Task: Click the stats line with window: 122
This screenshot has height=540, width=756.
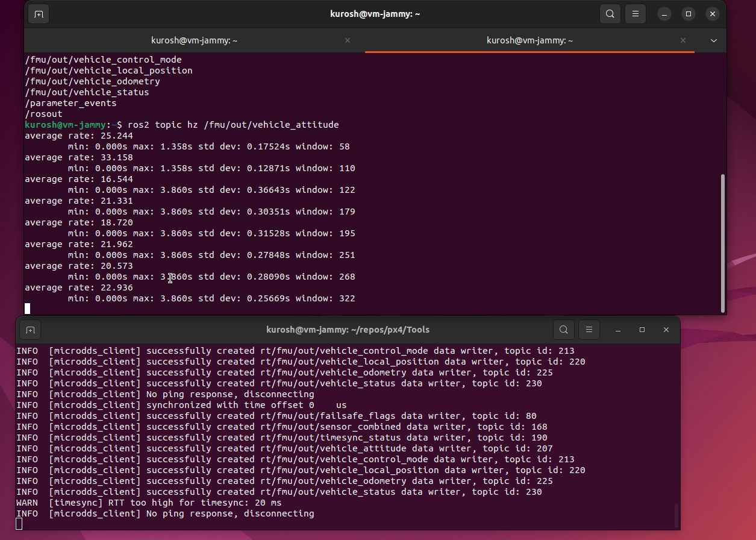Action: (x=211, y=190)
